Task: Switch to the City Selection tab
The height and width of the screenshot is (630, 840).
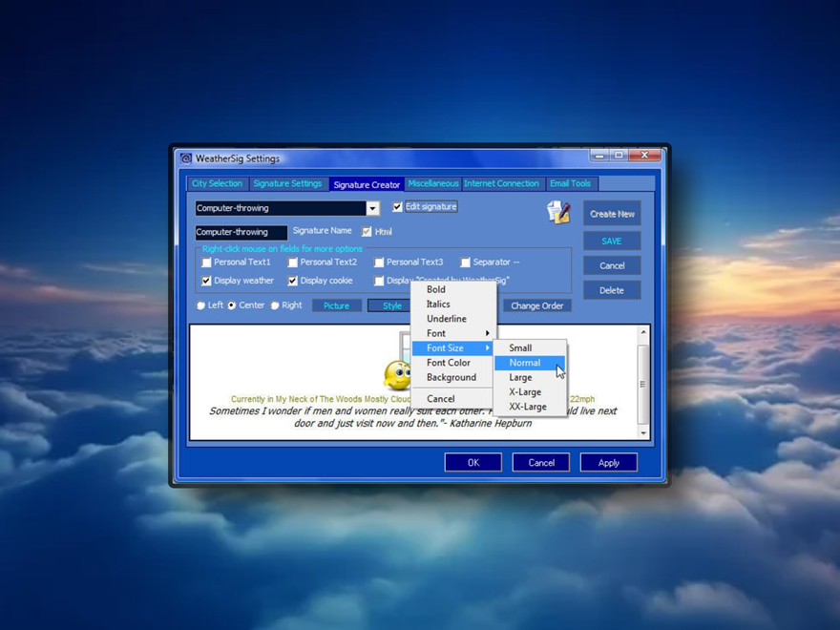Action: [218, 183]
